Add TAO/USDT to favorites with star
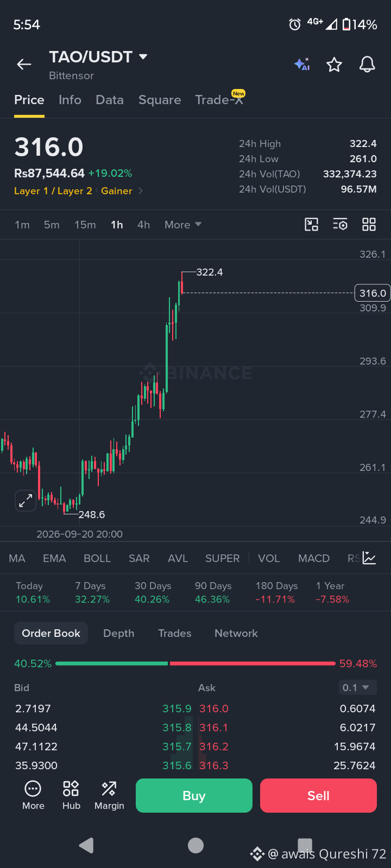 (x=334, y=65)
